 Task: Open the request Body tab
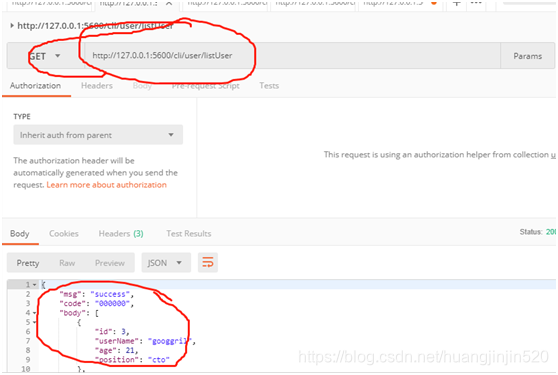pos(142,86)
